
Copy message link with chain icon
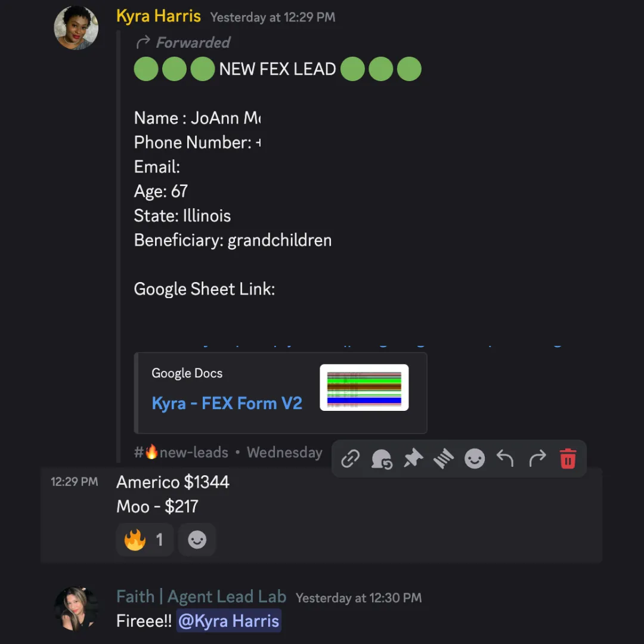pos(351,459)
